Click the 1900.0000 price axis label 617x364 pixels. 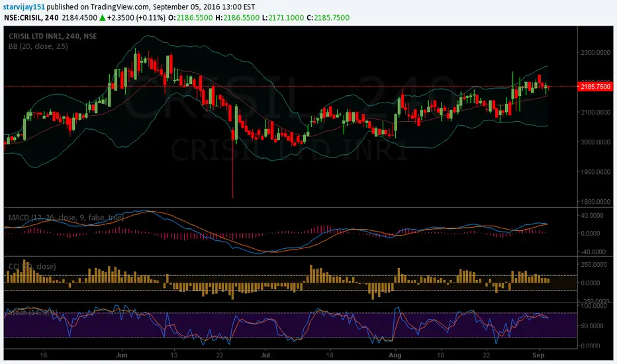coord(595,172)
